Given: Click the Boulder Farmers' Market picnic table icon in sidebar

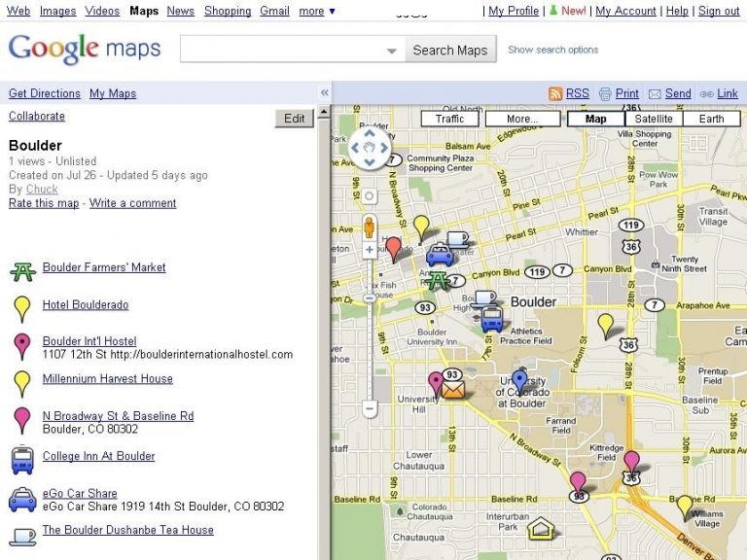Looking at the screenshot, I should [x=22, y=272].
